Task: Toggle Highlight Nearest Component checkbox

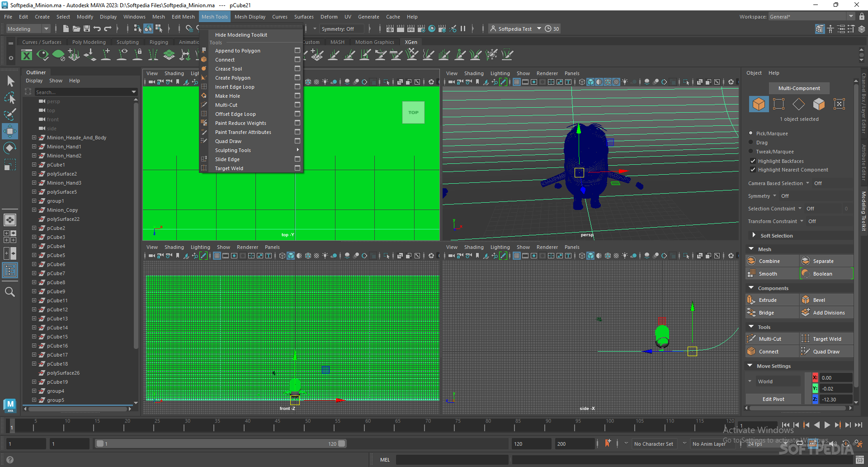Action: tap(753, 170)
